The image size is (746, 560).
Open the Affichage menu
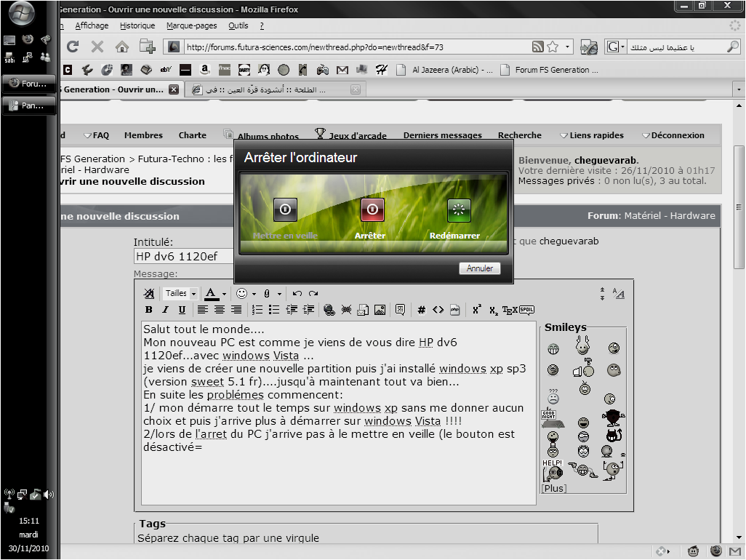[92, 25]
